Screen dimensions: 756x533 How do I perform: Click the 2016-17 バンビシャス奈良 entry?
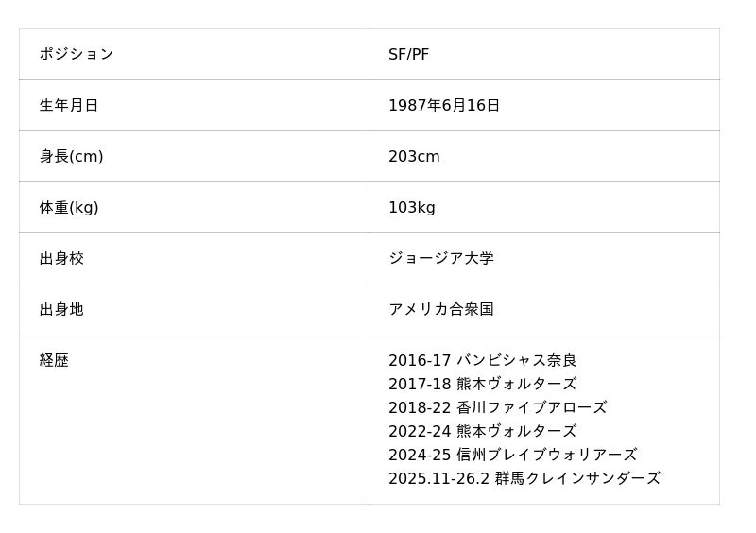482,361
